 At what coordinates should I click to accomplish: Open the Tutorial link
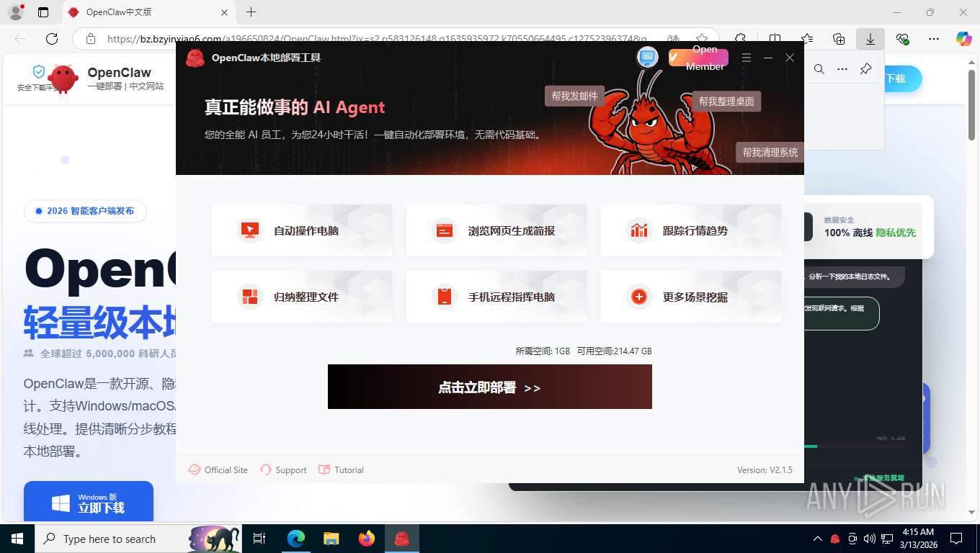pyautogui.click(x=341, y=469)
